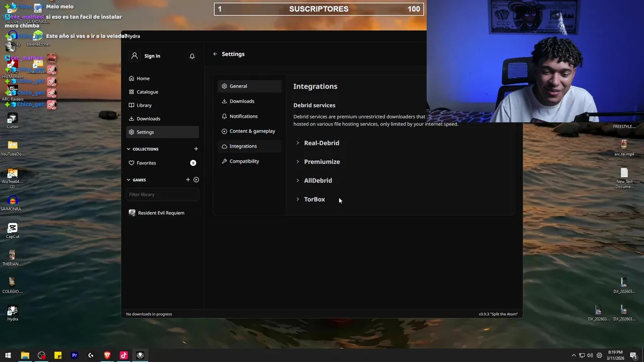Screen dimensions: 644x362
Task: Expand the AllDebrid section
Action: [314, 180]
